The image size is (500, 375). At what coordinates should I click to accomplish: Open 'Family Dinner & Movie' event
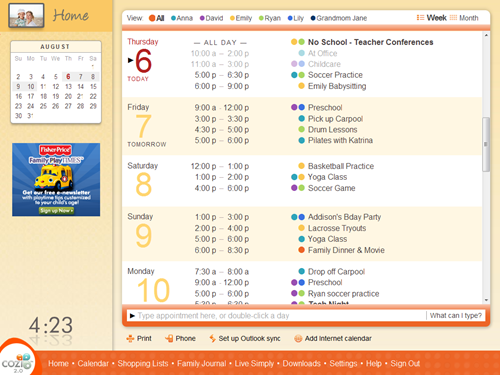click(346, 250)
